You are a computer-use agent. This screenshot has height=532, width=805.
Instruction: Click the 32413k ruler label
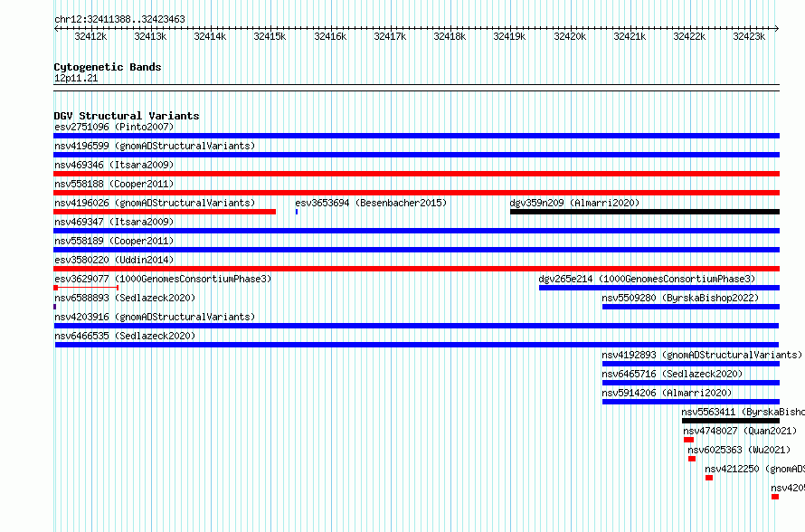click(x=150, y=36)
